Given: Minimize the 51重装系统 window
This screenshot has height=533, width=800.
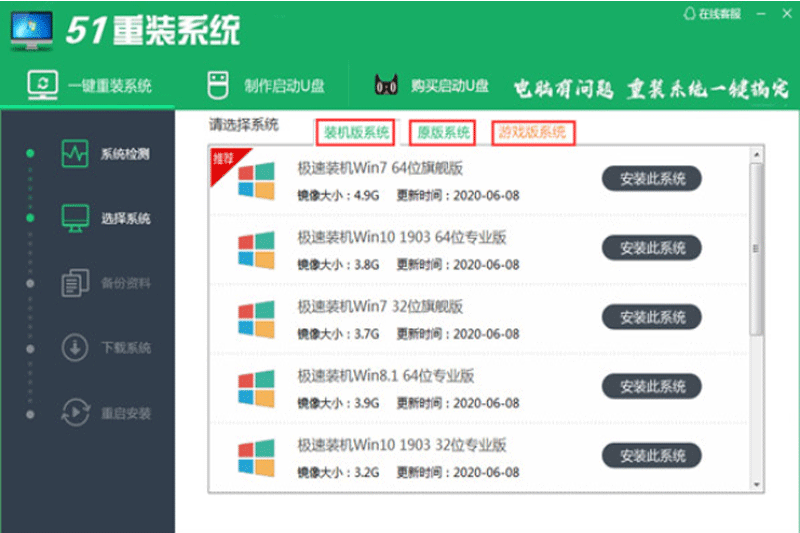Looking at the screenshot, I should pyautogui.click(x=761, y=14).
